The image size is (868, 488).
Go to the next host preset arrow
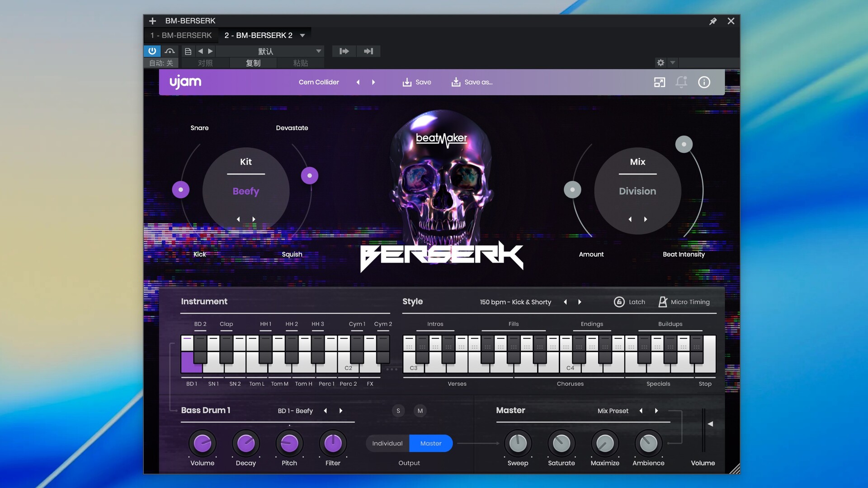point(210,51)
